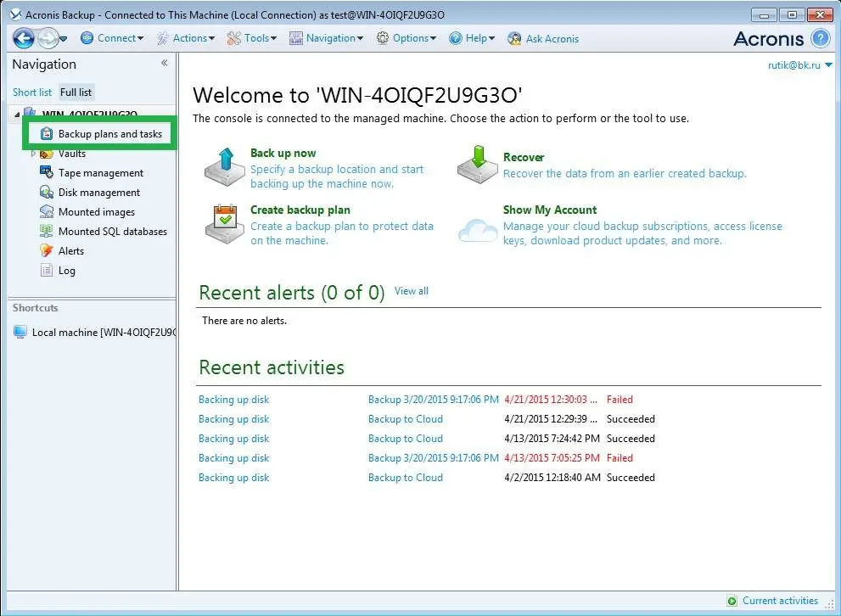The height and width of the screenshot is (616, 841).
Task: Switch to the Full list tab
Action: coord(76,92)
